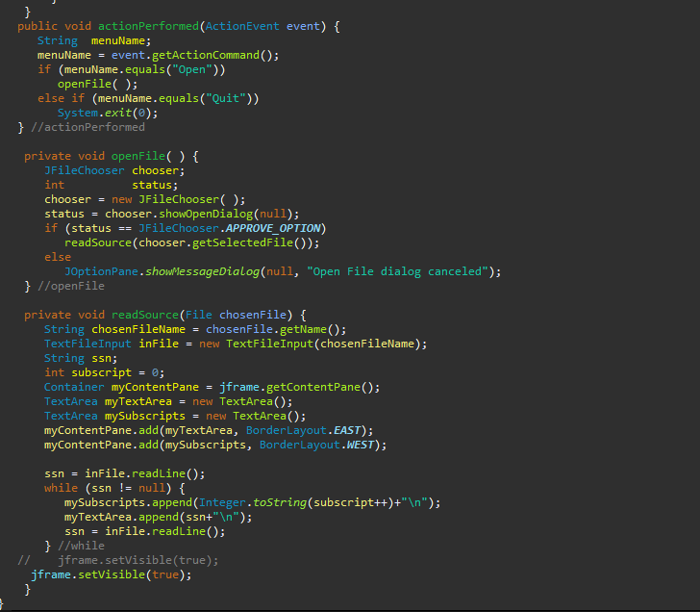Click the ActionEvent parameter type
700x612 pixels.
pos(242,26)
